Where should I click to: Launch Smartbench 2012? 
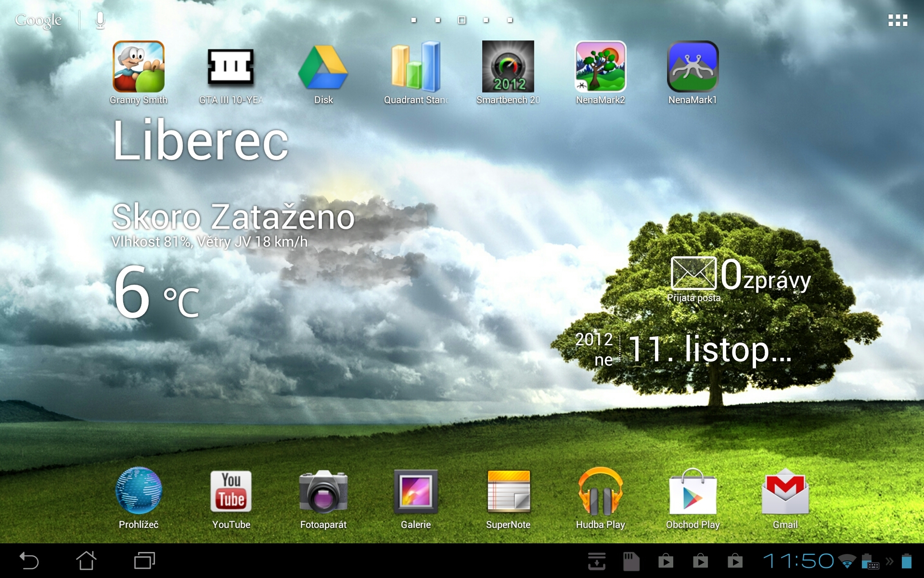click(x=507, y=67)
